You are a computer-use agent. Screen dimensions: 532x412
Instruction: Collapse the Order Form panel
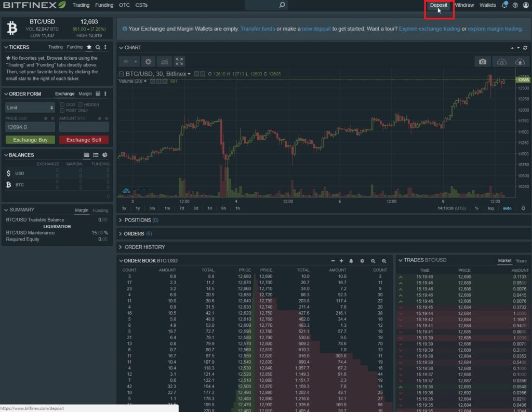(6, 94)
